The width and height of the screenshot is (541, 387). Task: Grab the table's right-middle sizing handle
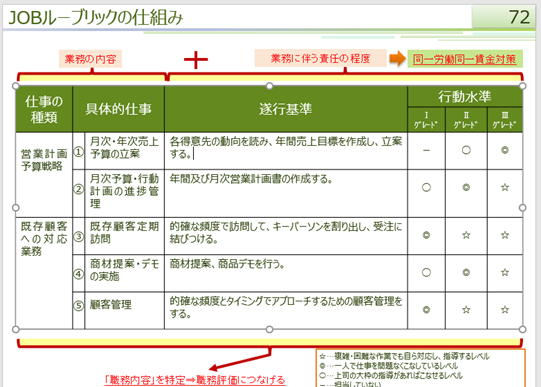[523, 208]
